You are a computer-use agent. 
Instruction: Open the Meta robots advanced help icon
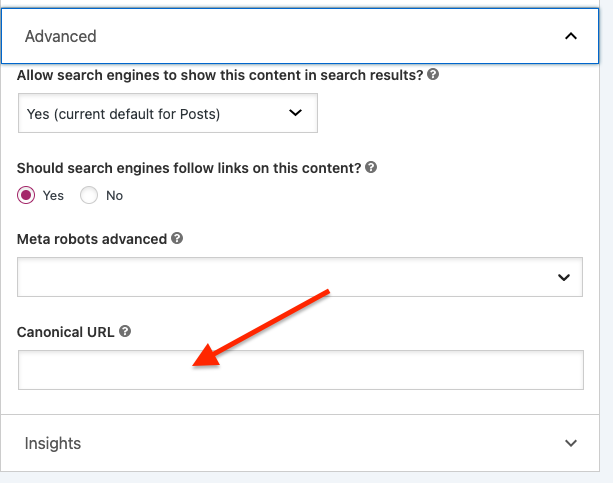pyautogui.click(x=177, y=238)
